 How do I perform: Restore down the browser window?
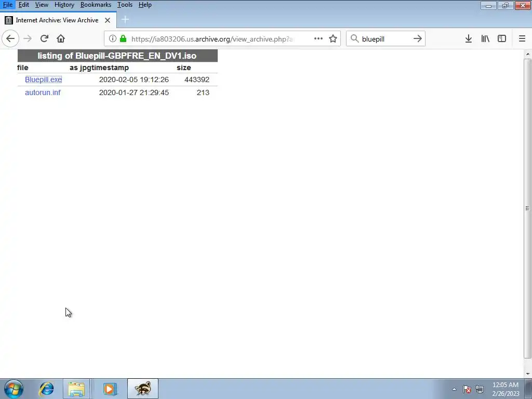[x=505, y=5]
